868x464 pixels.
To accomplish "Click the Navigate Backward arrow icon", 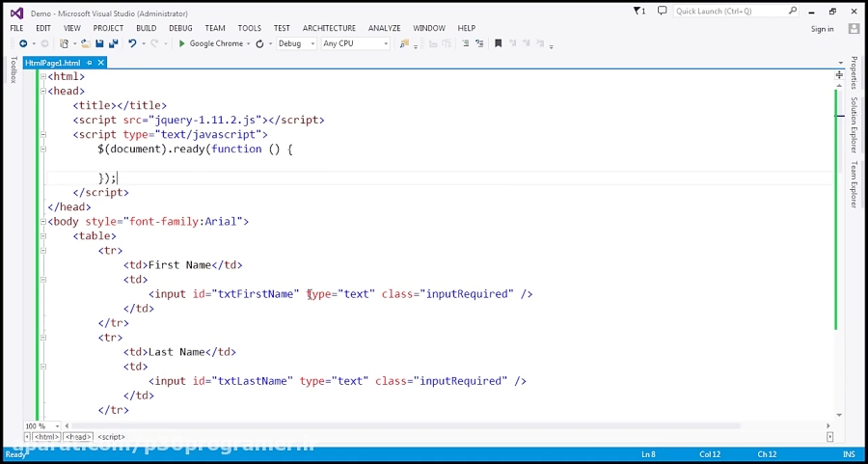I will (x=23, y=43).
